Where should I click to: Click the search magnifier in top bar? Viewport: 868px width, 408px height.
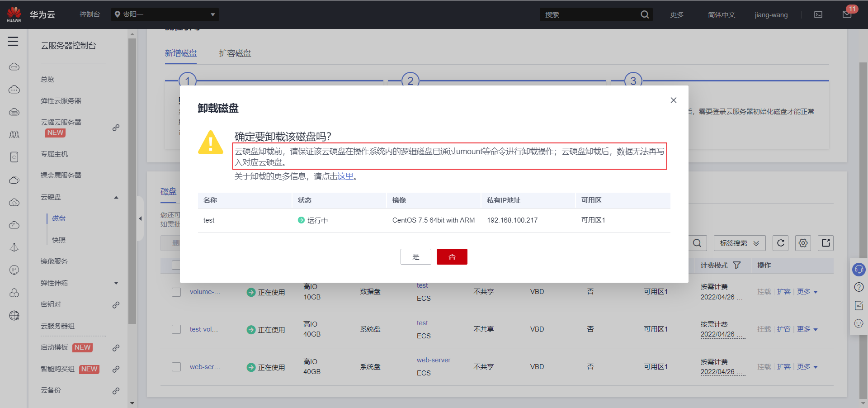645,14
